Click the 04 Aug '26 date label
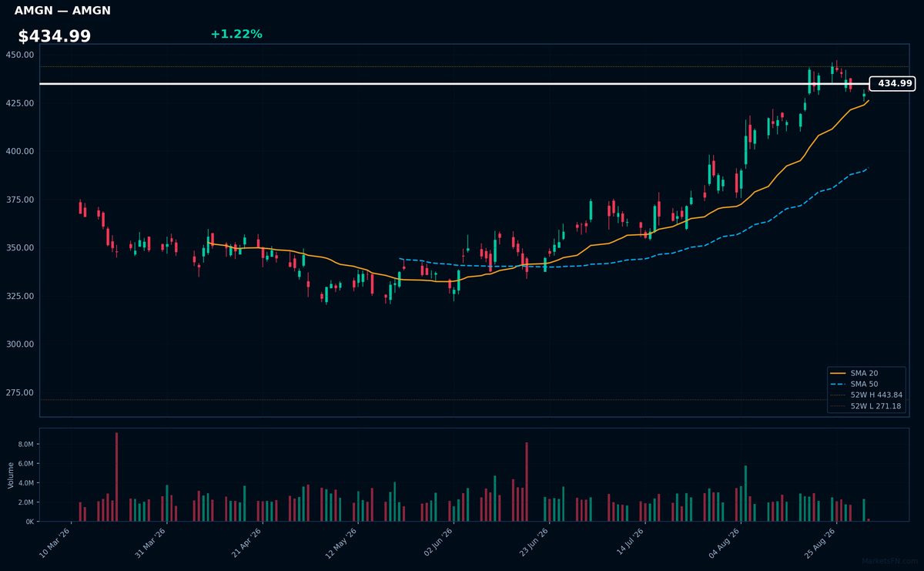Image resolution: width=924 pixels, height=571 pixels. [725, 542]
